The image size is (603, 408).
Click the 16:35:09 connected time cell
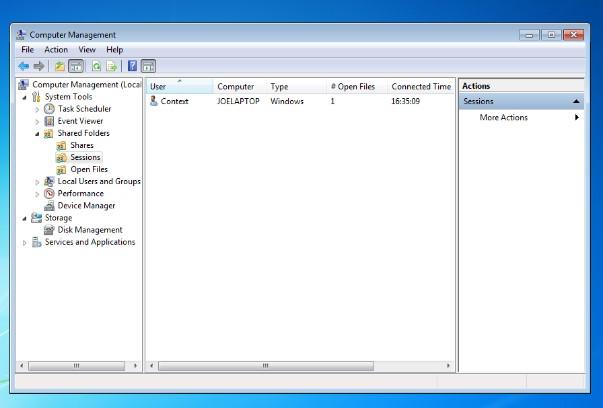(x=405, y=101)
